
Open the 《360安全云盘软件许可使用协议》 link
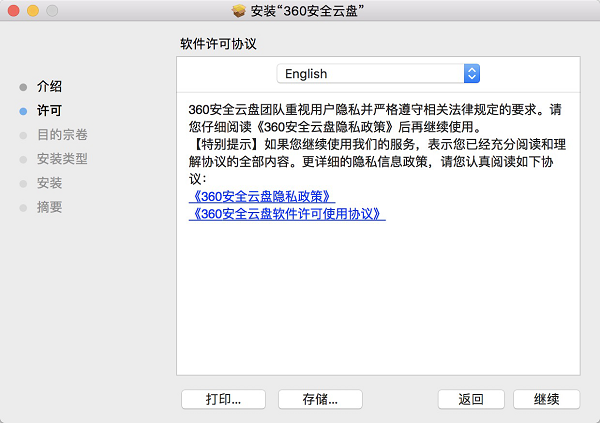tap(287, 214)
